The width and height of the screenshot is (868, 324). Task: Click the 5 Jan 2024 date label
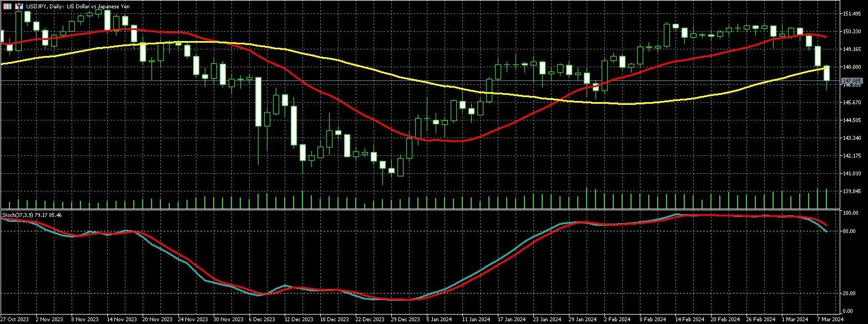click(440, 320)
